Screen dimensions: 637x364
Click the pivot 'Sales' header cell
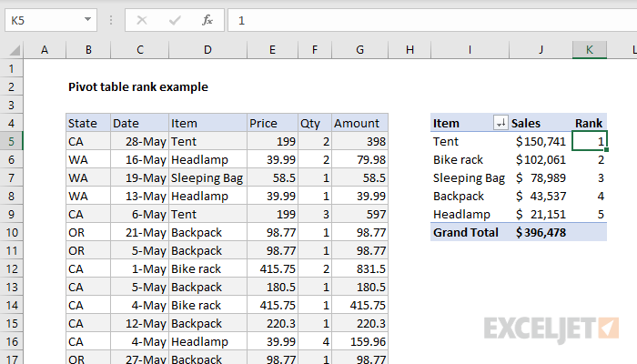pyautogui.click(x=541, y=123)
